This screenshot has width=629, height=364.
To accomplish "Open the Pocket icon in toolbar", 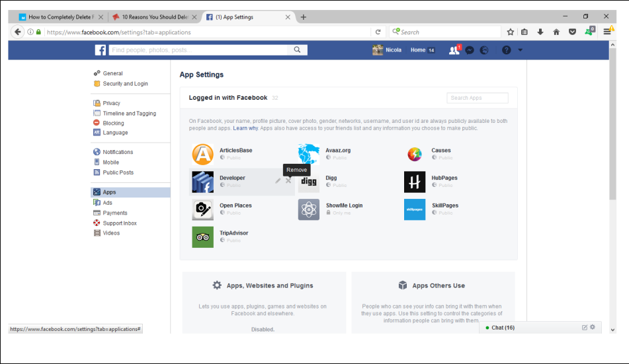I will [x=572, y=32].
